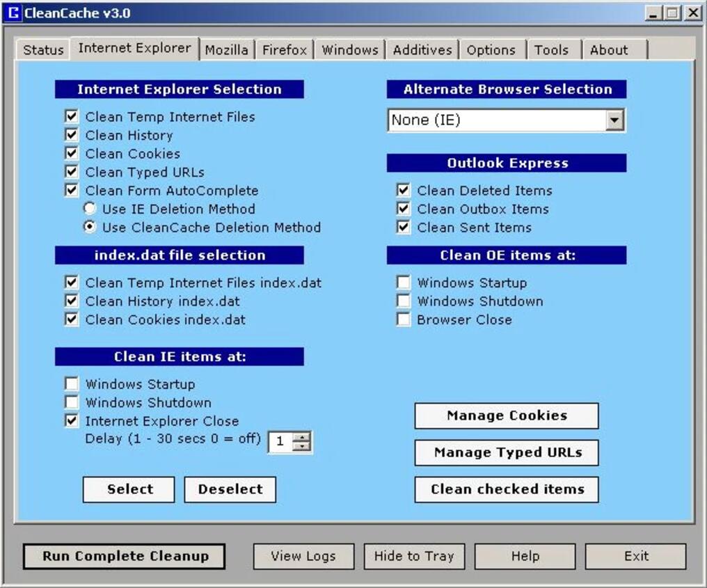Click the Internet Explorer Selection header
Viewport: 707px width, 588px height.
[x=180, y=89]
